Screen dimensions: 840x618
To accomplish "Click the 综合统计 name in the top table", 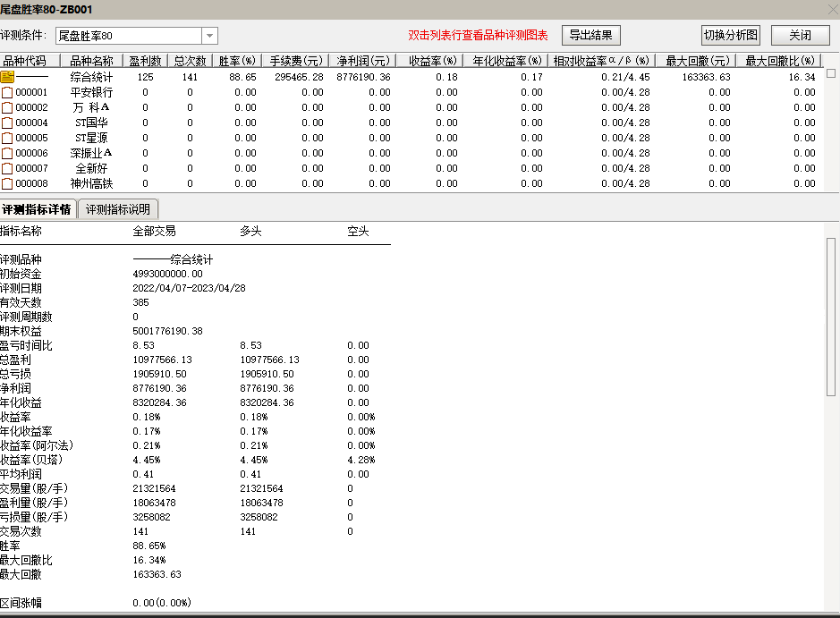I will [x=91, y=77].
